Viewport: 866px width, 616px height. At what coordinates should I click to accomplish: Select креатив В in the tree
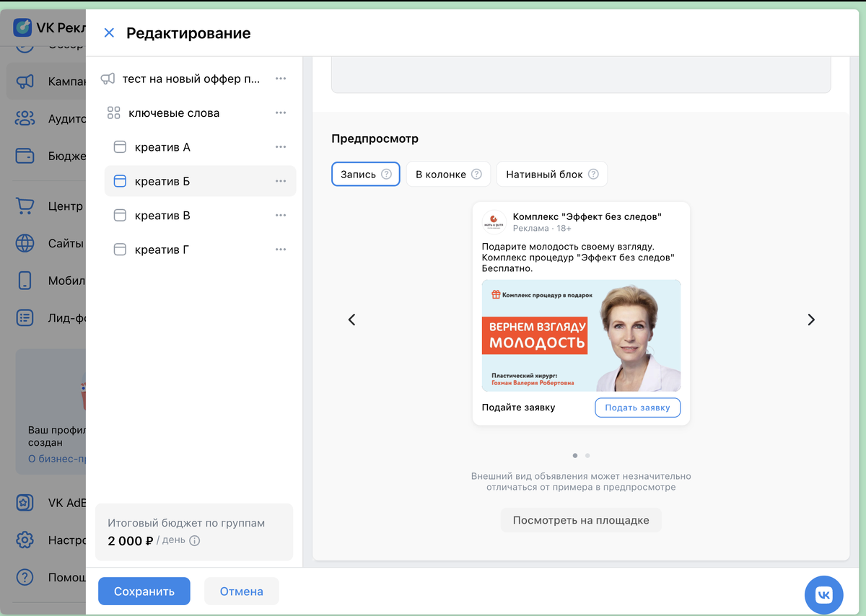tap(162, 215)
